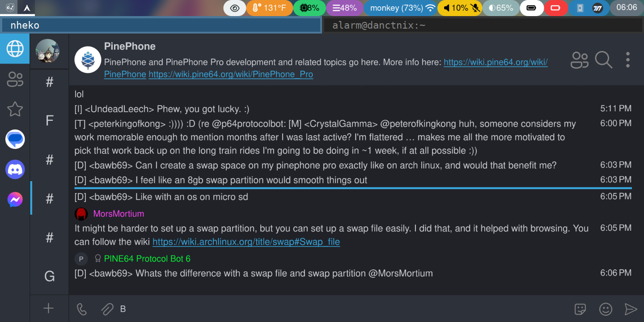Screen dimensions: 644x322
Task: Send the typed message
Action: [x=631, y=309]
